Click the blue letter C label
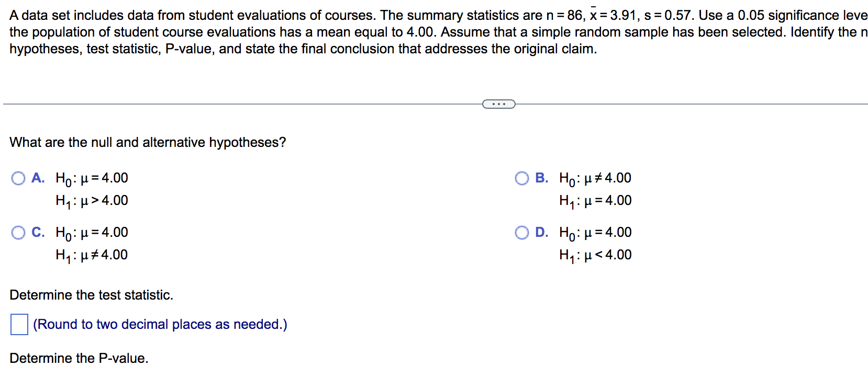 tap(37, 233)
